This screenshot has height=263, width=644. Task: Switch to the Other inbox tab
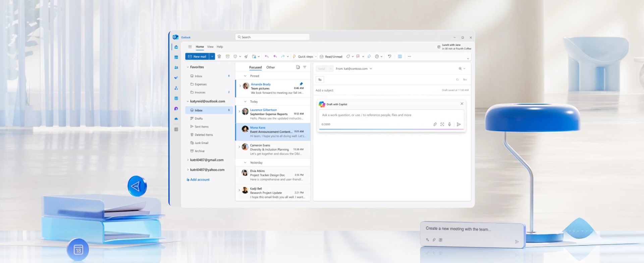[x=271, y=67]
